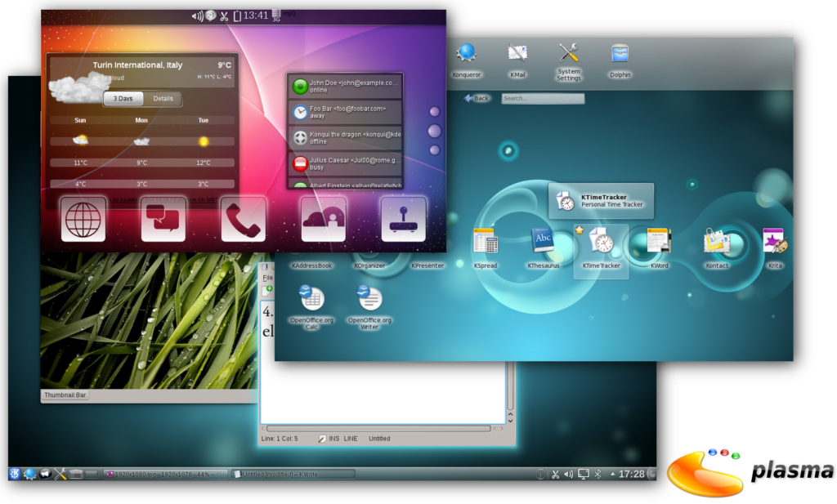This screenshot has width=837, height=504.
Task: Click the Sun forecast partly cloudy icon
Action: 80,140
